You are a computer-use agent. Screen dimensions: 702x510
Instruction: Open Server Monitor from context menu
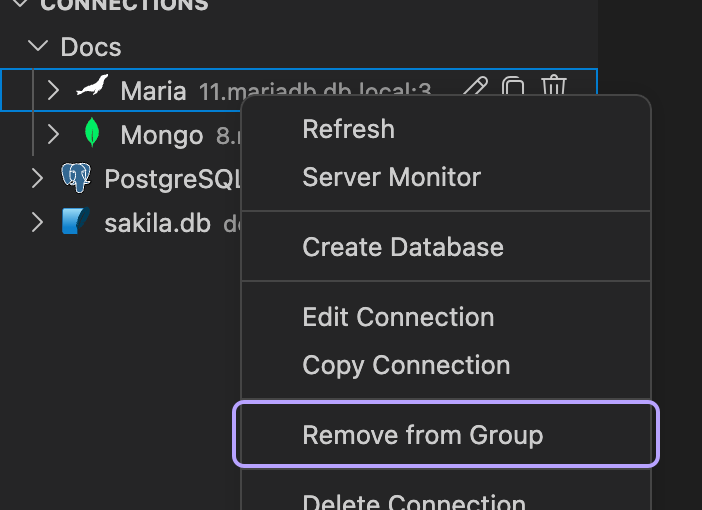click(x=446, y=177)
